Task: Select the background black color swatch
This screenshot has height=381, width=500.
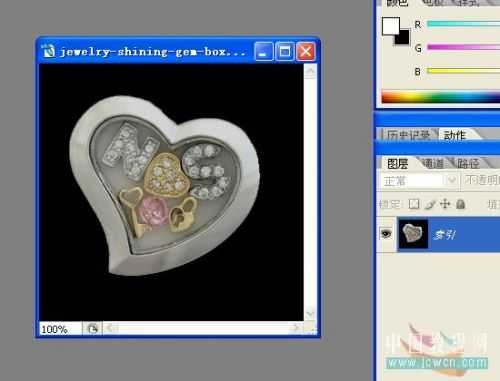Action: tap(403, 37)
